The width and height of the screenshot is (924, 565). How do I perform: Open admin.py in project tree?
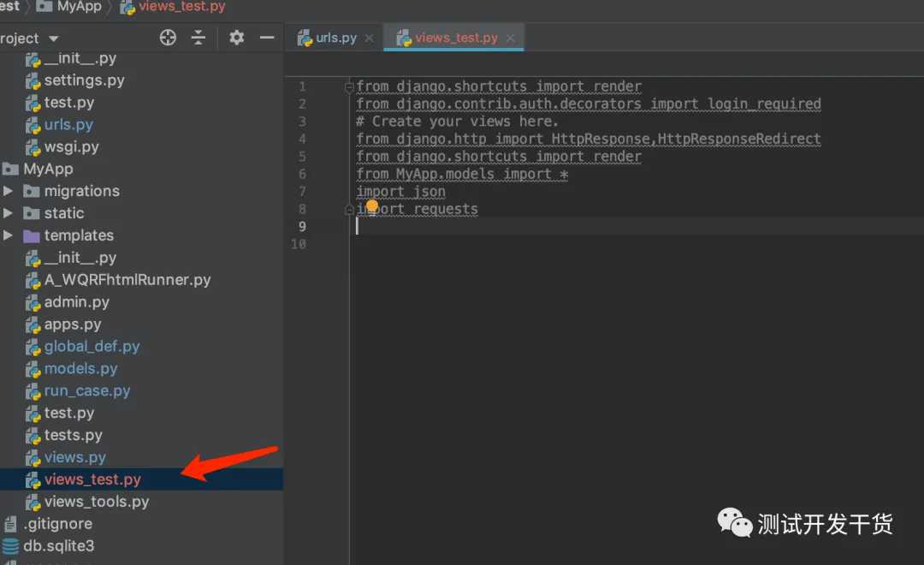[77, 302]
